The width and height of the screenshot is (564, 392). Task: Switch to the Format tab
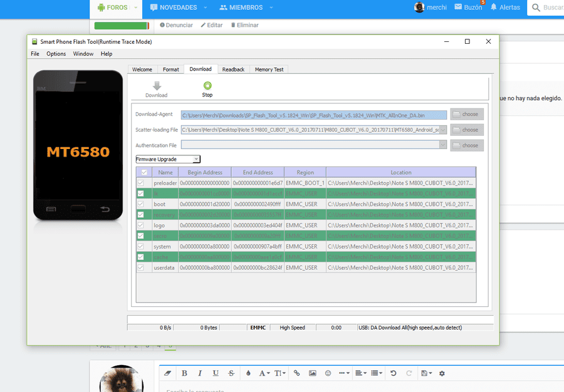(171, 70)
